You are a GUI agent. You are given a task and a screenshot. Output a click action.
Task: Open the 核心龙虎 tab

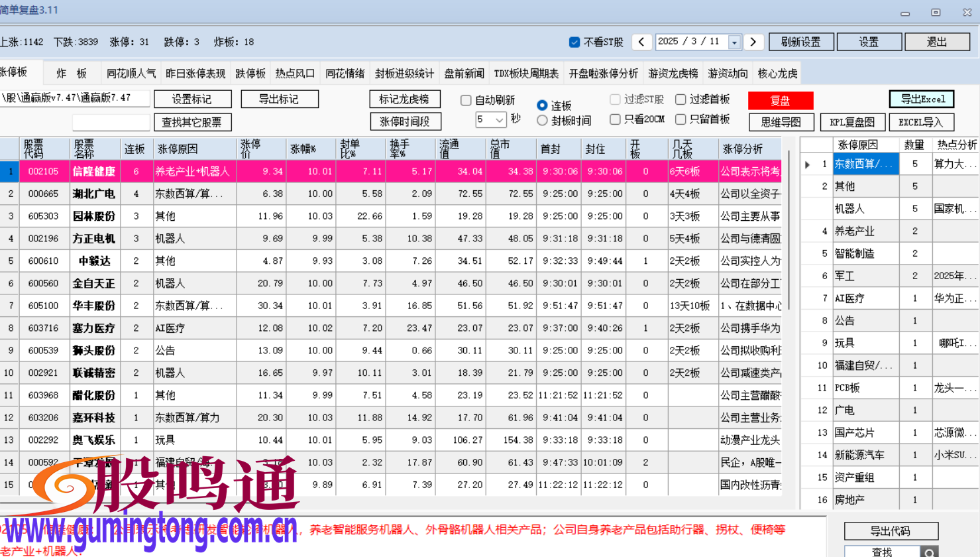pos(778,74)
